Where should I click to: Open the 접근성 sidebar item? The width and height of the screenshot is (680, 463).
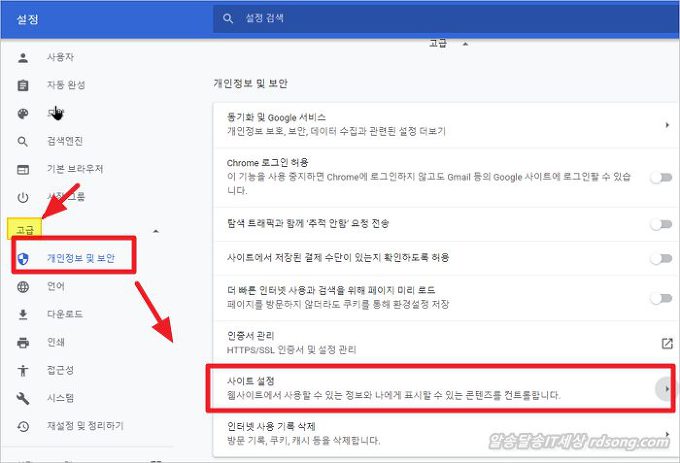60,370
